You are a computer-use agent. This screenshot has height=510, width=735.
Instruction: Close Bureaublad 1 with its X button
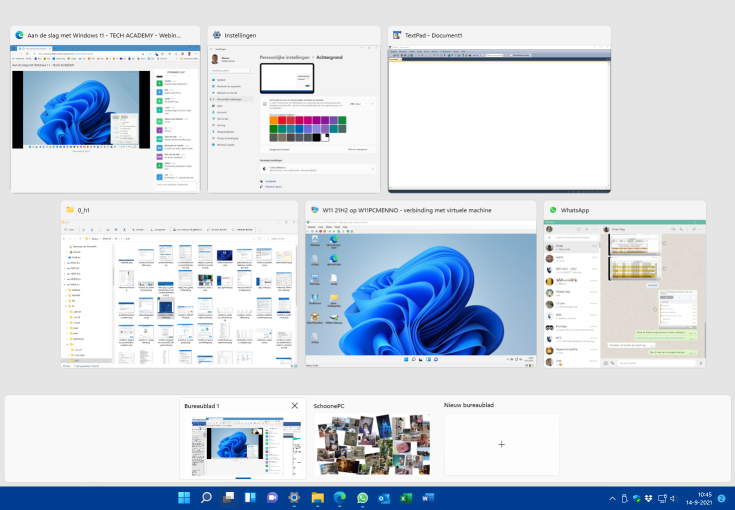pos(295,405)
